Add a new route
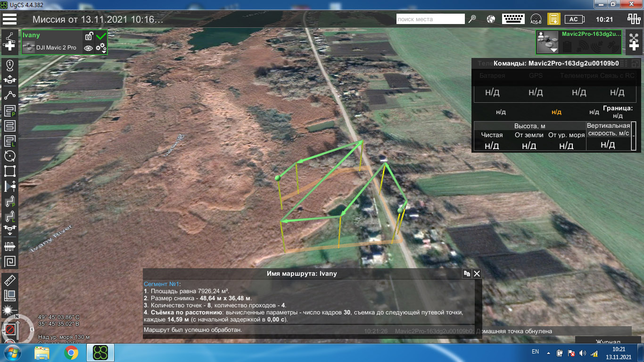Viewport: 644px width, 362px height. tap(9, 41)
